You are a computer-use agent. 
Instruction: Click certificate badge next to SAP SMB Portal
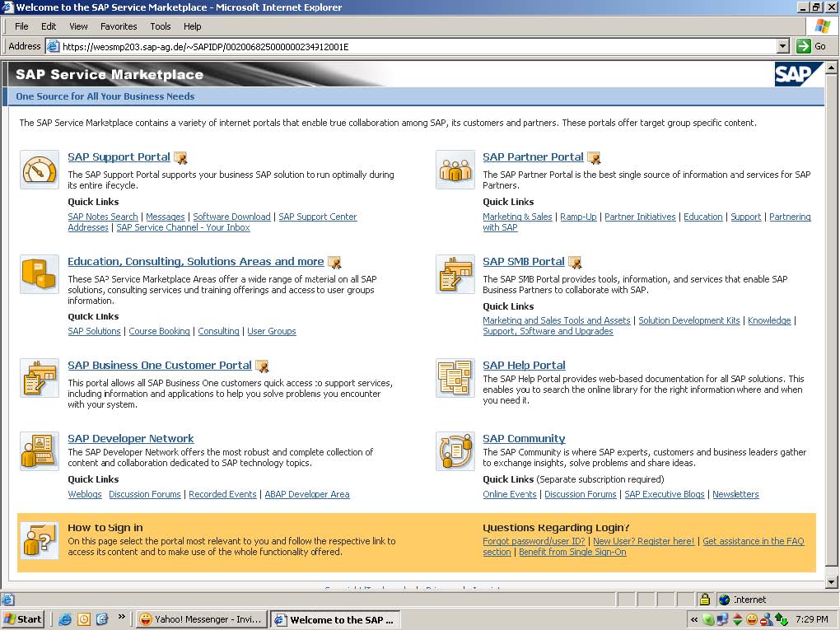coord(576,262)
